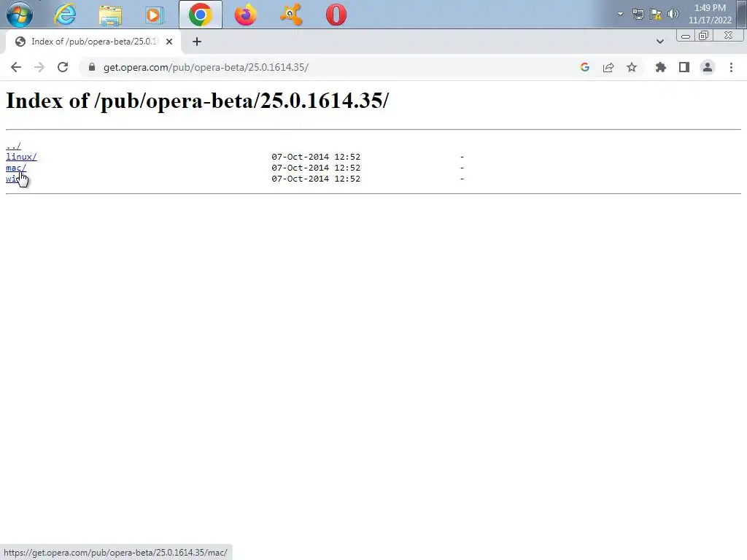Close the Index of /pub/opera-beta tab
The height and width of the screenshot is (560, 747).
tap(169, 42)
